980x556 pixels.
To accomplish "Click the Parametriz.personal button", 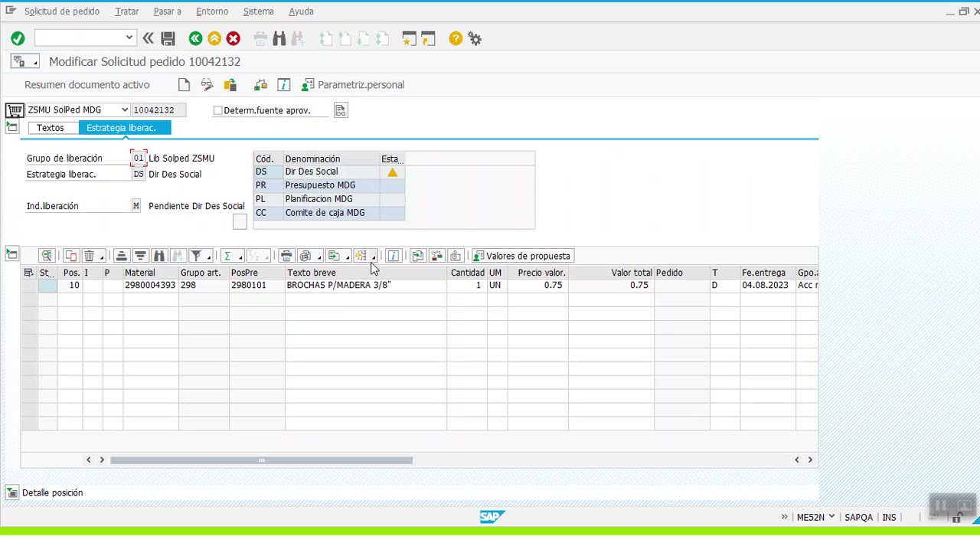I will tap(353, 84).
